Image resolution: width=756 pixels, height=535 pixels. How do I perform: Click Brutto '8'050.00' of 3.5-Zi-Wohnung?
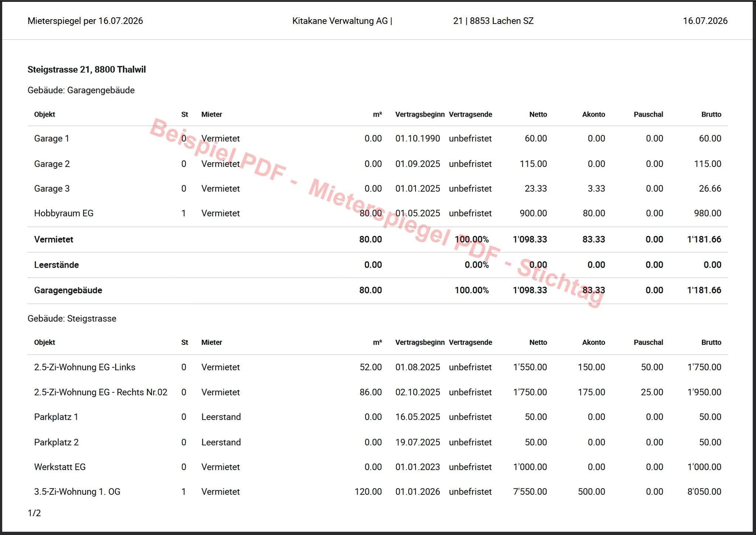(x=704, y=492)
